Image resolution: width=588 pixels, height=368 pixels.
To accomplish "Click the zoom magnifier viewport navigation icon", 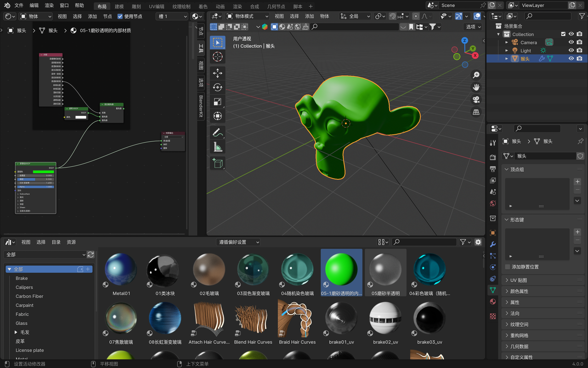I will click(476, 75).
